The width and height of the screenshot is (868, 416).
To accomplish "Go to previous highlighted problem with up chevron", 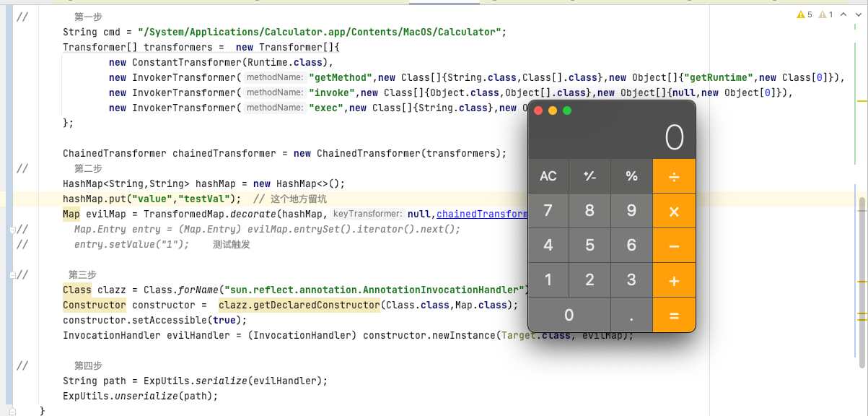I will click(x=843, y=14).
